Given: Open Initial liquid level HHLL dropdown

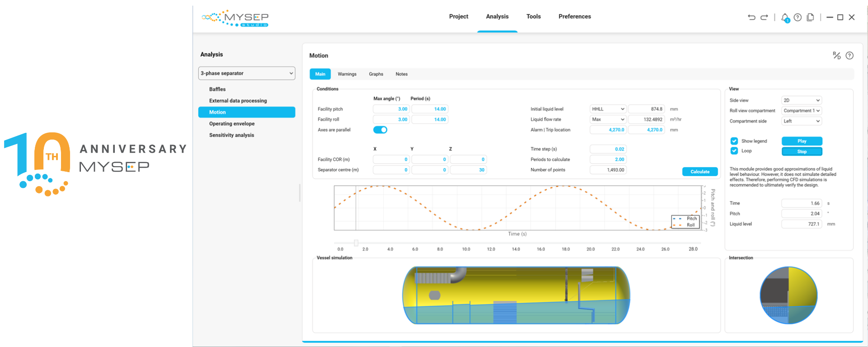Looking at the screenshot, I should point(608,109).
